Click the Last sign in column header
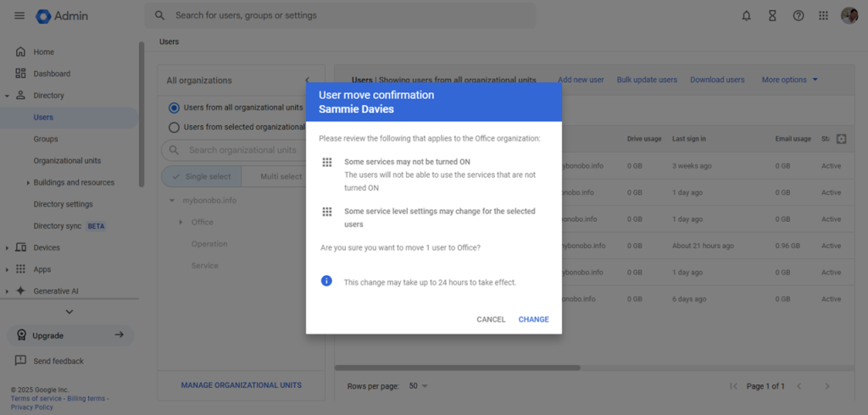 [688, 139]
